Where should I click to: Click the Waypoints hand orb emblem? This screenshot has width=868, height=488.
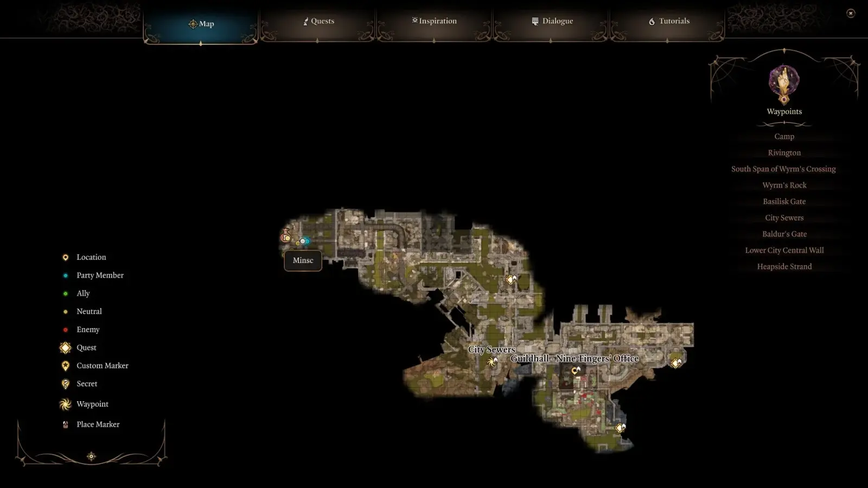(x=784, y=84)
